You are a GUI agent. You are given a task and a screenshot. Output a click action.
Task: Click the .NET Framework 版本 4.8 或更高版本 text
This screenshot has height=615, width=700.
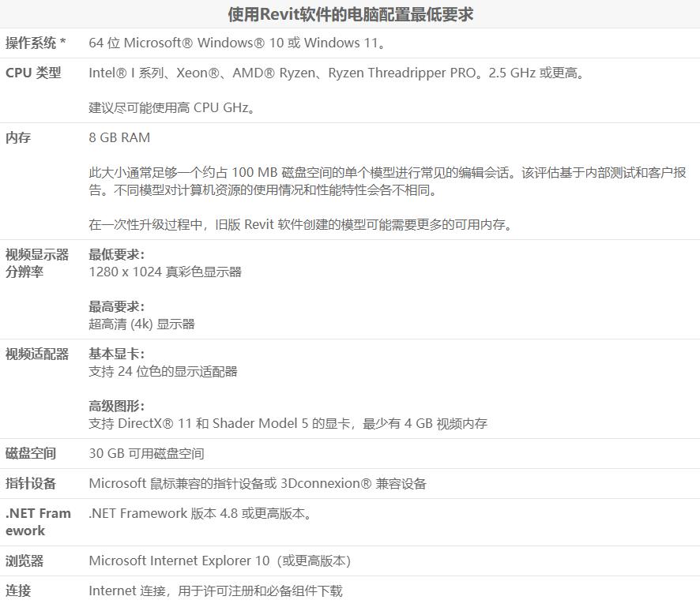pyautogui.click(x=200, y=513)
